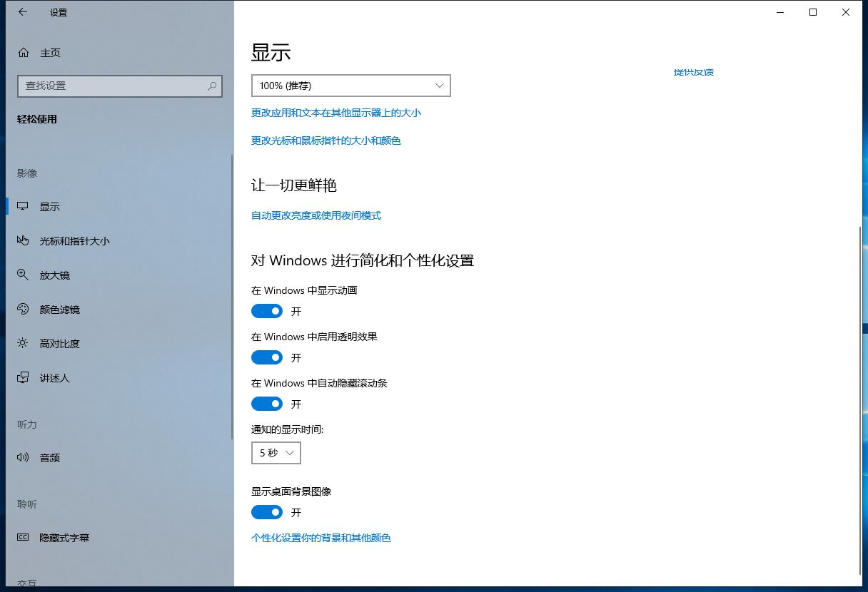Click the back arrow in Settings

(x=23, y=12)
